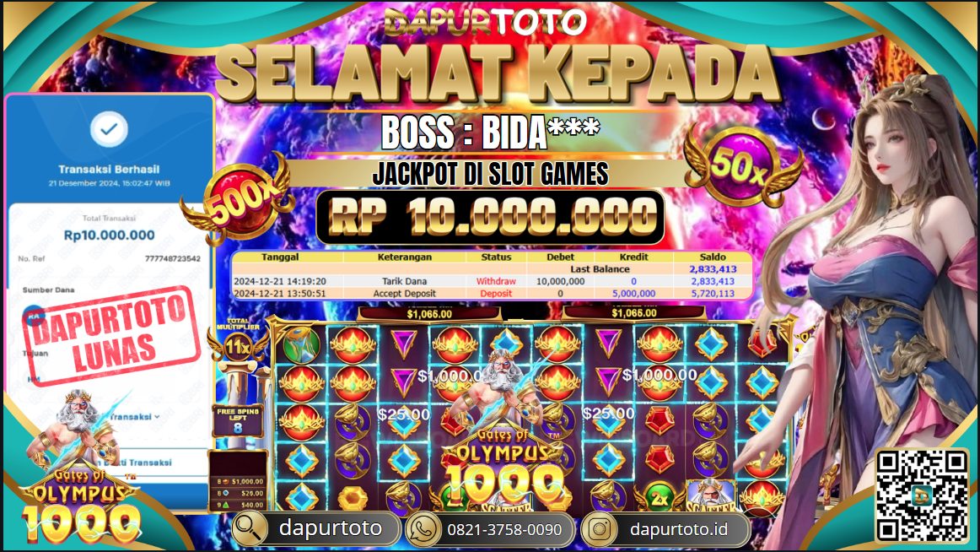Tap the WhatsApp phone icon

tap(423, 529)
